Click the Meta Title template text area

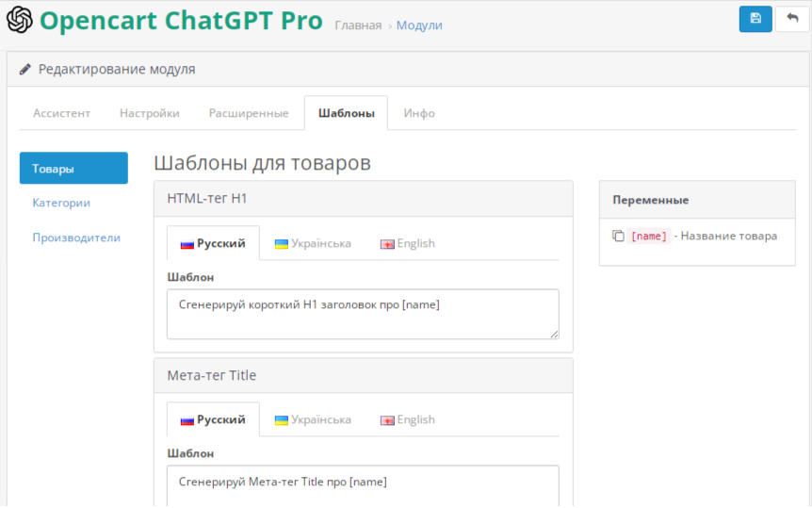(x=363, y=486)
